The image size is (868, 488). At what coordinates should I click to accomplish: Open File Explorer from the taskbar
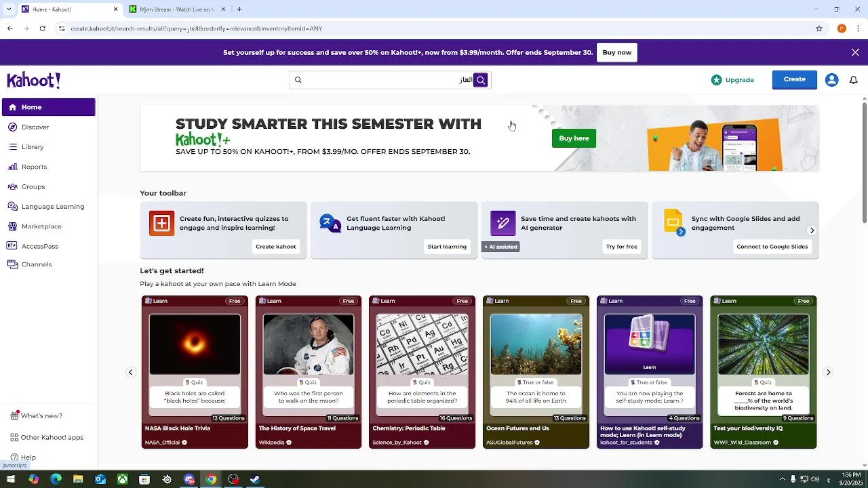pos(78,479)
